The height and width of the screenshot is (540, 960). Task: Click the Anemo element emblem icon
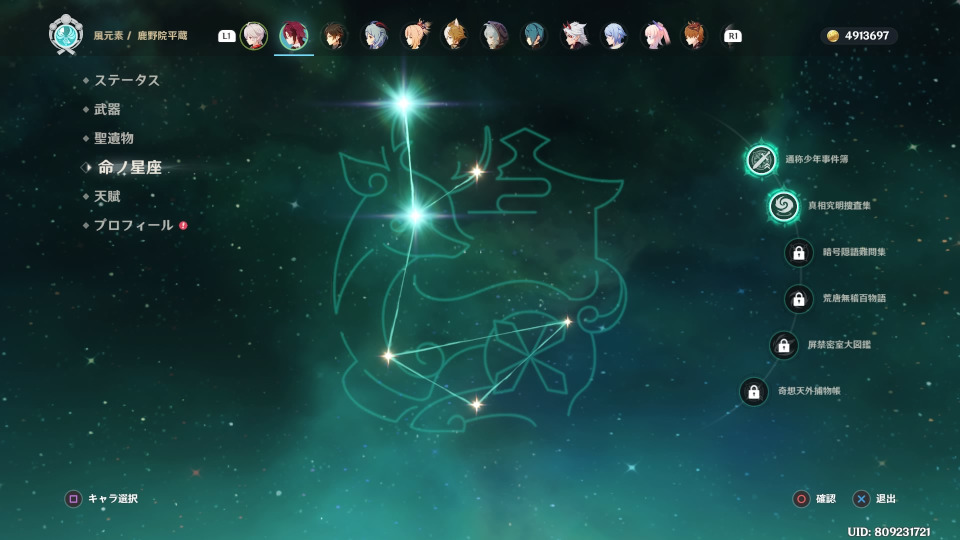coord(66,34)
